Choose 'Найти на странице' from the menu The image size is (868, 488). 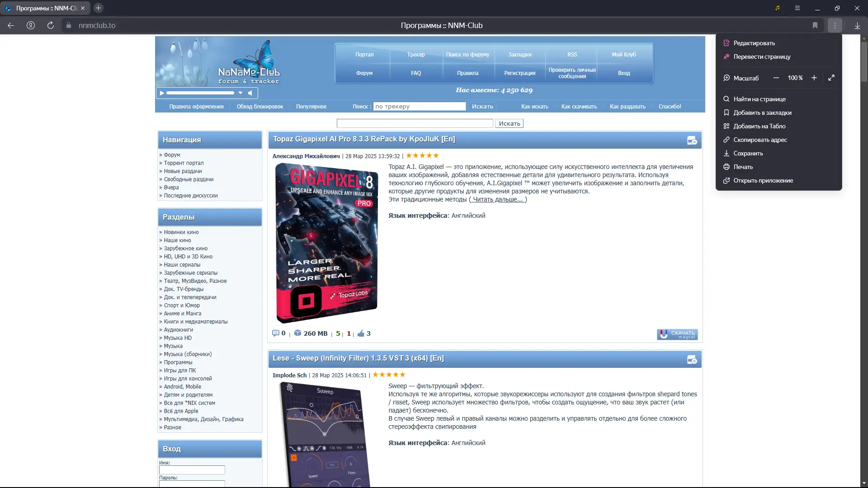[x=759, y=99]
